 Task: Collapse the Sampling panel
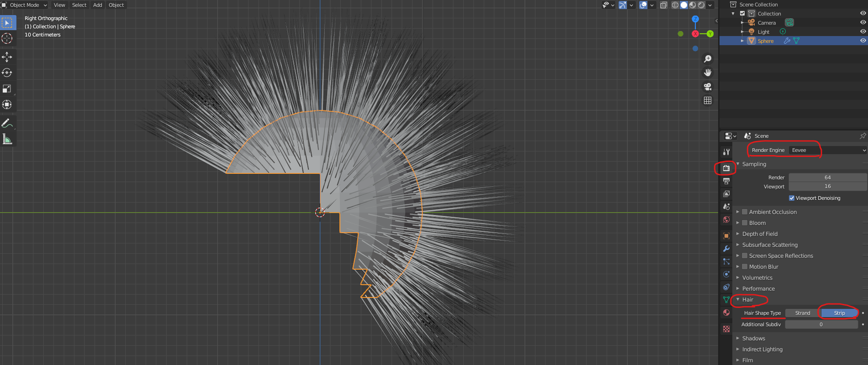pyautogui.click(x=738, y=164)
